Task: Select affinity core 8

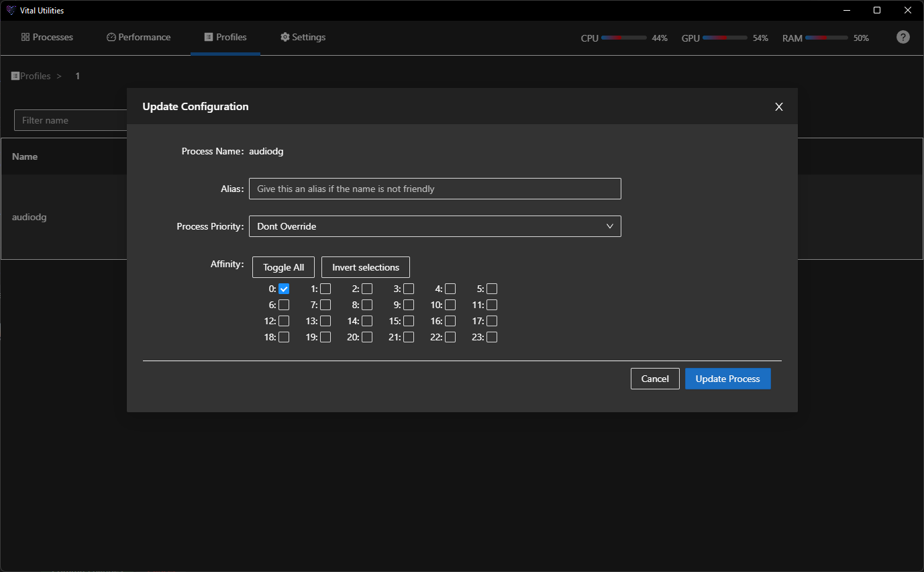Action: (x=367, y=305)
